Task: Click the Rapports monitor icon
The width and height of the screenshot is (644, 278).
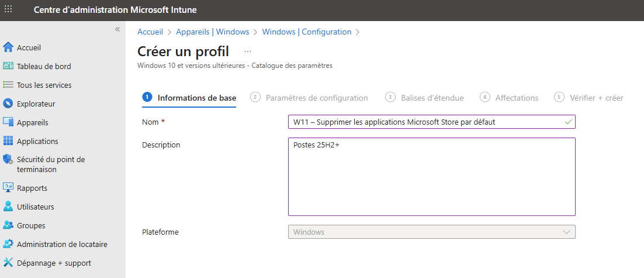Action: (x=8, y=188)
